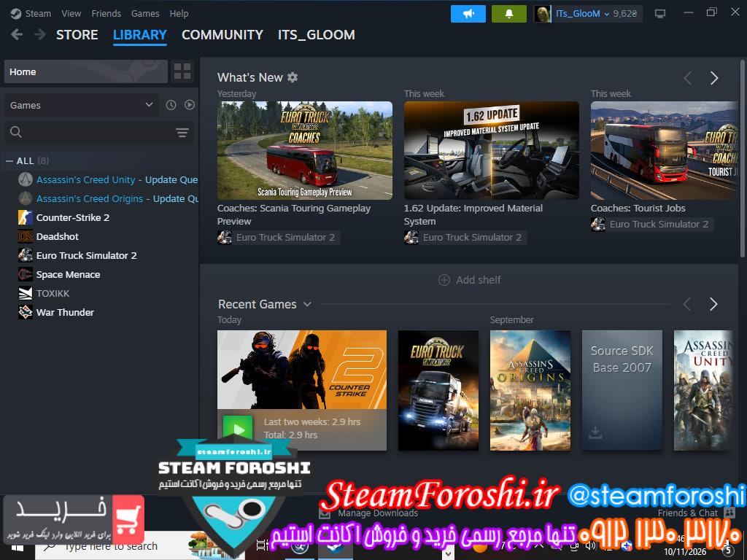
Task: Open the notifications bell
Action: tap(508, 14)
